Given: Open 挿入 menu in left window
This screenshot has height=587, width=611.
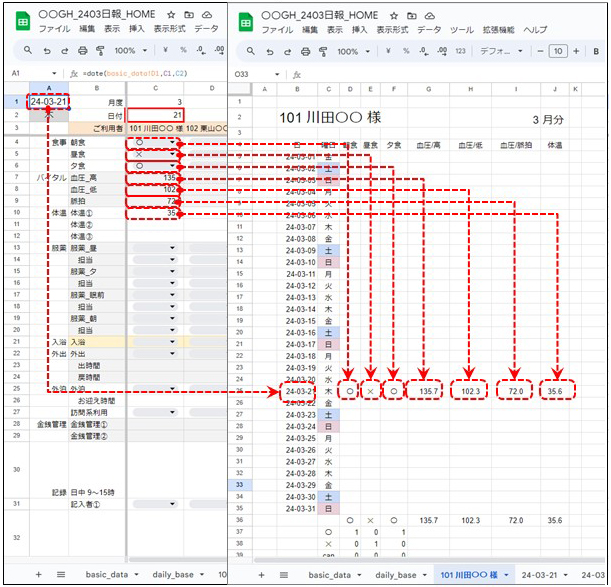Looking at the screenshot, I should click(137, 29).
